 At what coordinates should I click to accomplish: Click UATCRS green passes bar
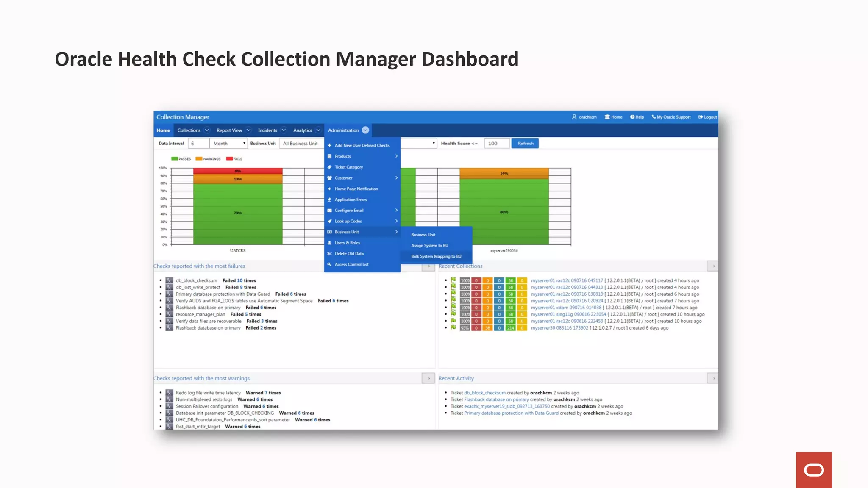coord(238,214)
